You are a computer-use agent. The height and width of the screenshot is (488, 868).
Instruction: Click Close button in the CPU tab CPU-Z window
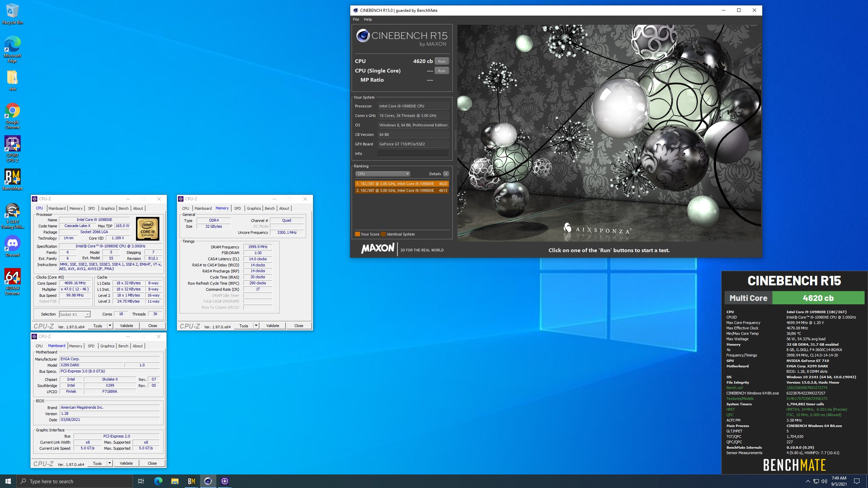[x=153, y=326]
